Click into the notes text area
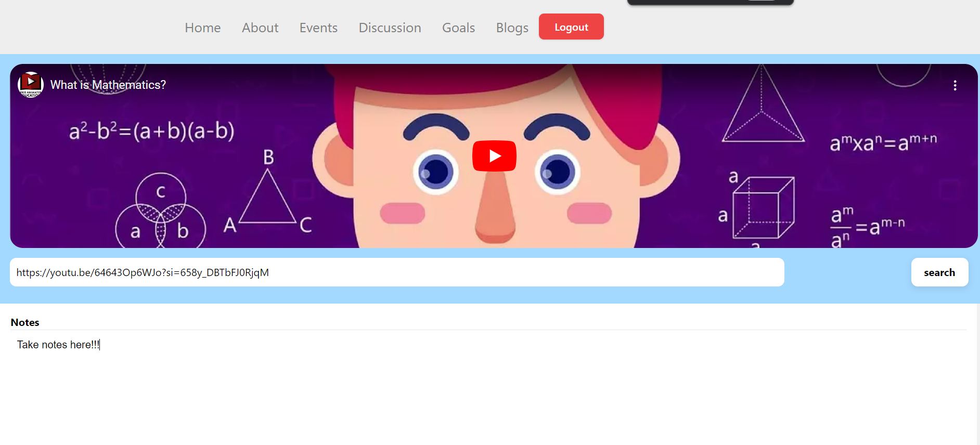Screen dimensions: 980x445 coord(488,387)
